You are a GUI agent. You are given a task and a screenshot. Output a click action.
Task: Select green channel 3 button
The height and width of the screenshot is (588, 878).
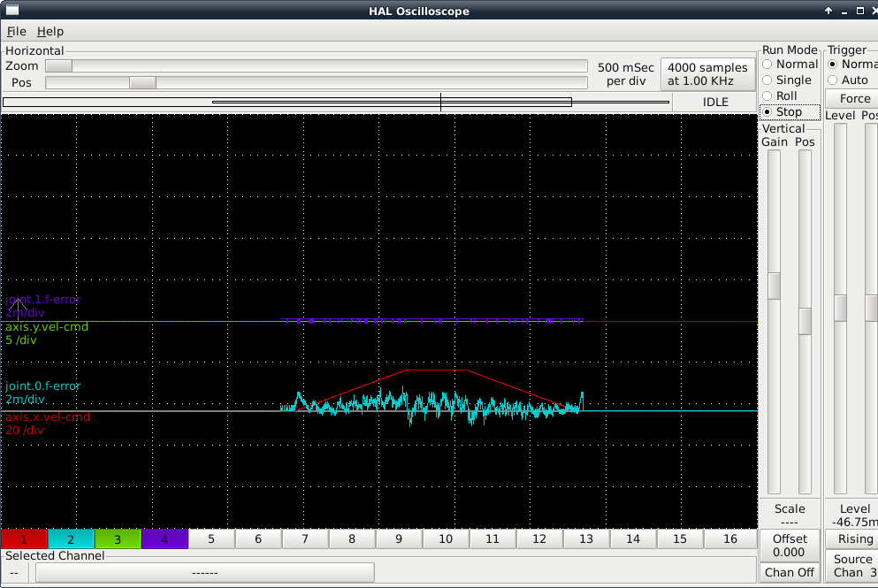click(118, 539)
